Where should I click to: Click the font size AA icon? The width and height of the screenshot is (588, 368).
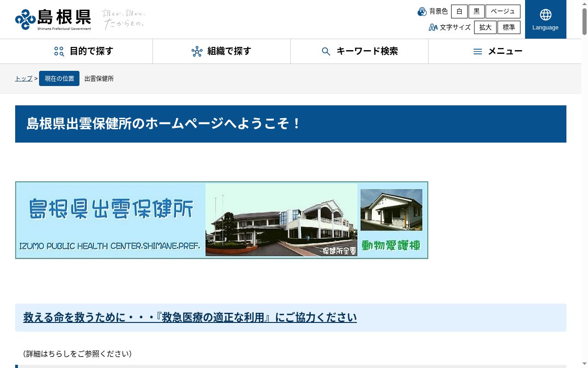click(433, 28)
